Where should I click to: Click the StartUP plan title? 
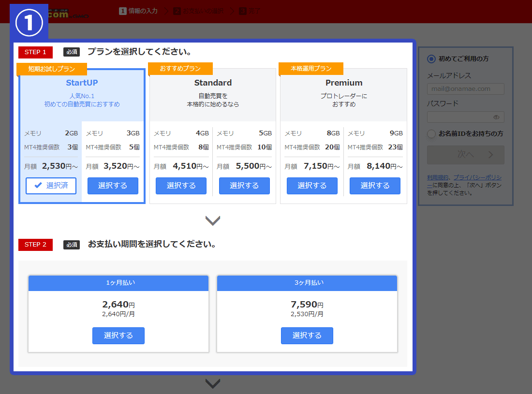(x=82, y=83)
